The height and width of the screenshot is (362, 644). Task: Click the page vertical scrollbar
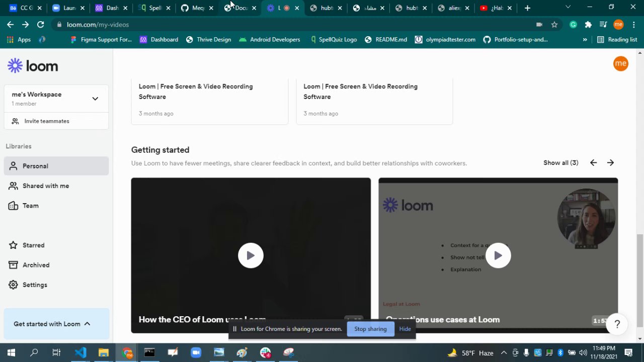tap(640, 281)
